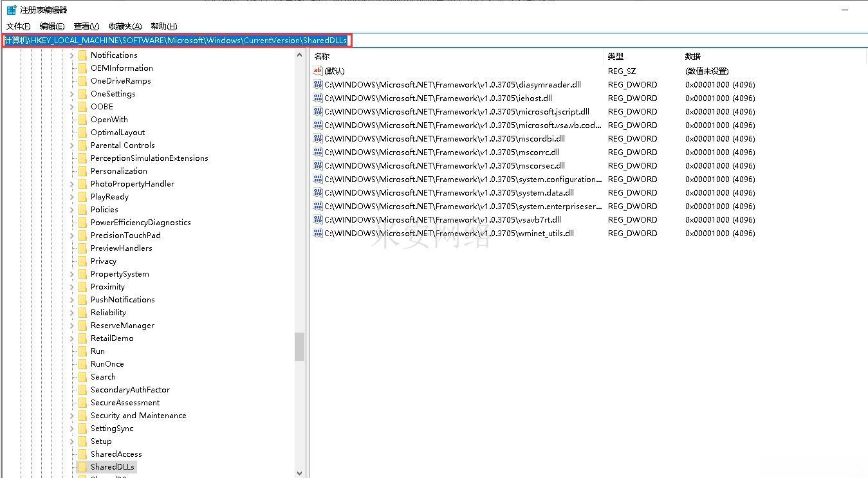The width and height of the screenshot is (868, 478).
Task: Click the folder icon beside RunOnce
Action: 82,364
